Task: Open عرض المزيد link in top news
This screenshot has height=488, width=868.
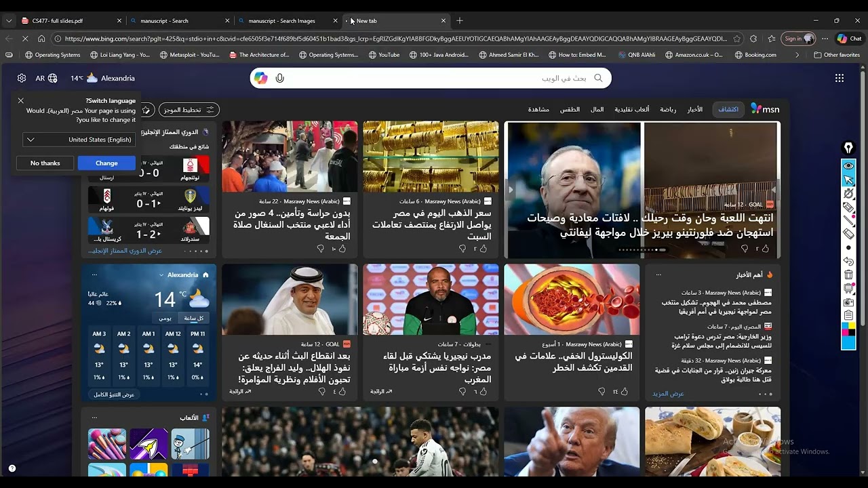Action: (x=668, y=394)
